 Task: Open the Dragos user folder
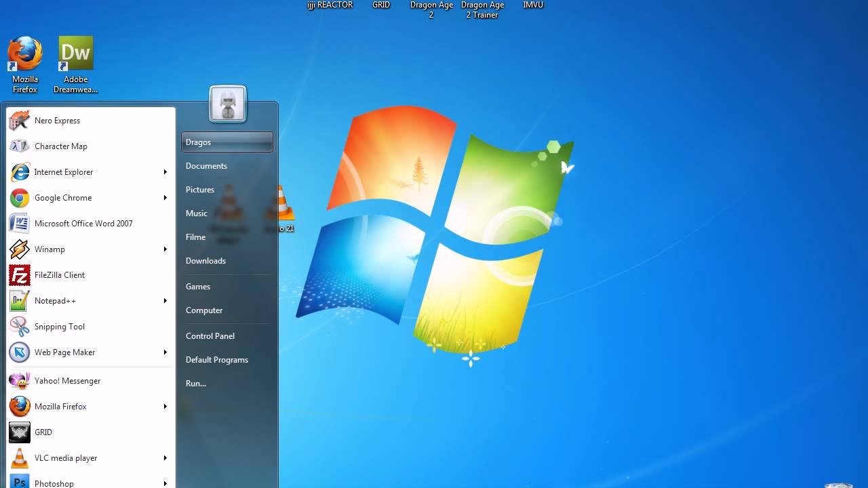click(227, 142)
